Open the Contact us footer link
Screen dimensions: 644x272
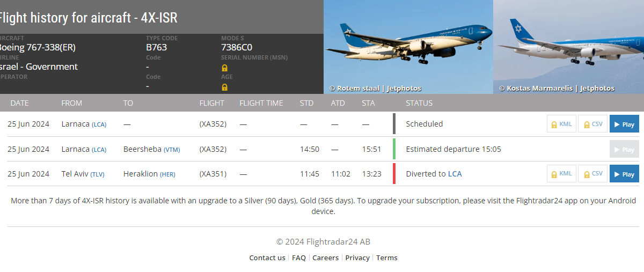267,258
